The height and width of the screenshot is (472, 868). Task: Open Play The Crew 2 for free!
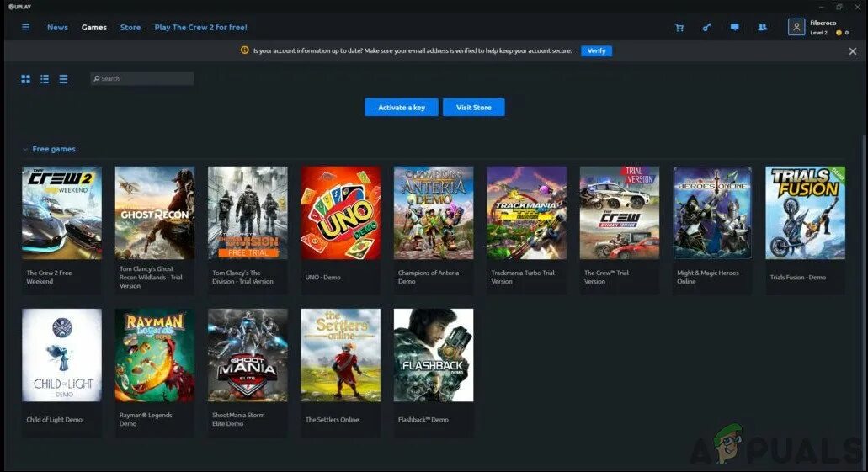(x=201, y=27)
